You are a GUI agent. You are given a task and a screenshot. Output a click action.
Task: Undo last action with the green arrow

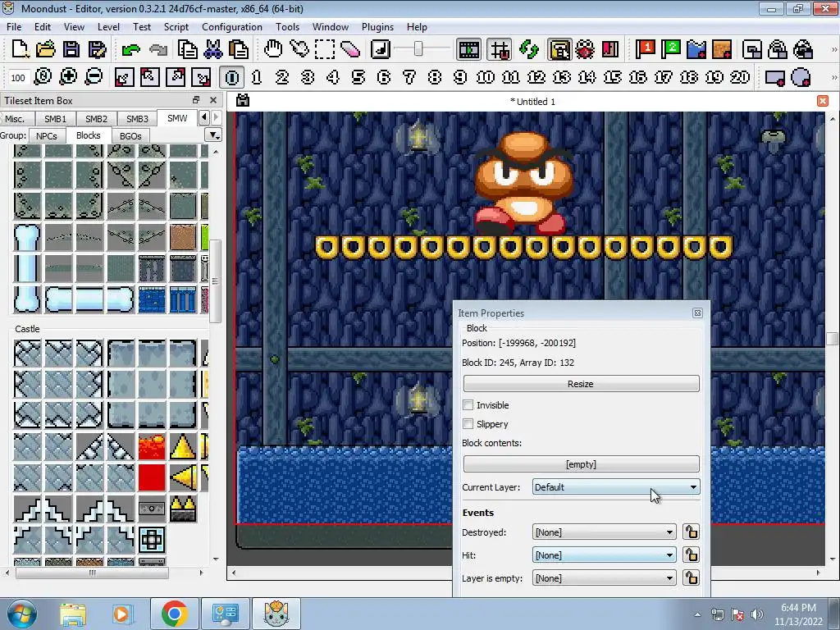point(130,49)
